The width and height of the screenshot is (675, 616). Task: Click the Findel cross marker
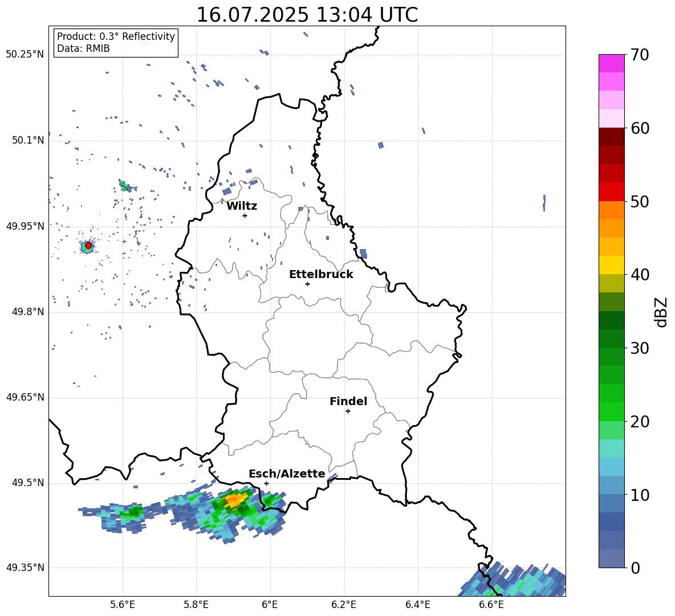pos(348,411)
